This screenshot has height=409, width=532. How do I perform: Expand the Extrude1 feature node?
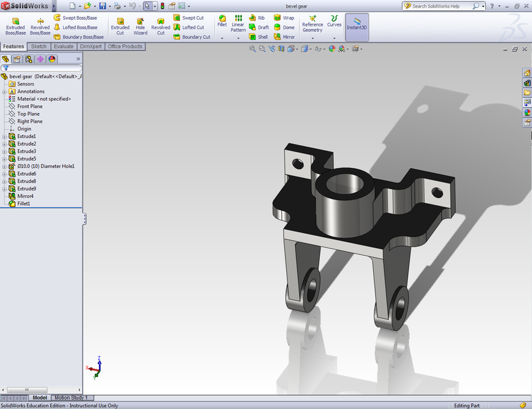click(6, 136)
